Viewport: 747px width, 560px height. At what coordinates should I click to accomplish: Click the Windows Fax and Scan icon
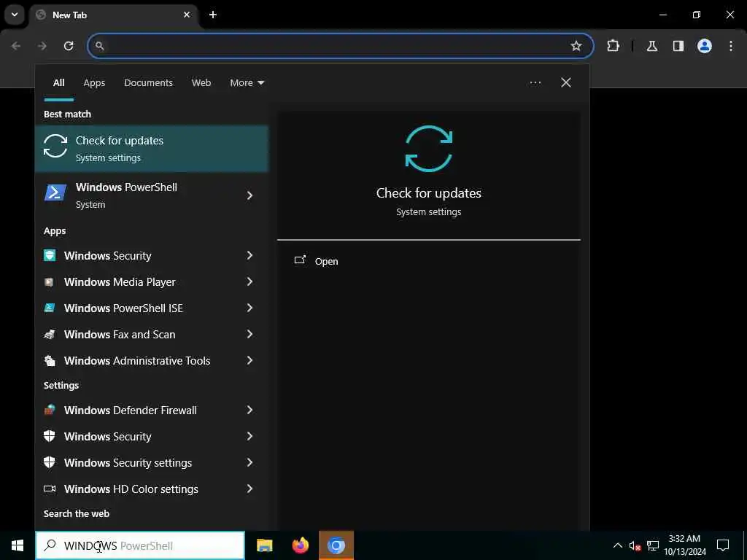(x=49, y=334)
